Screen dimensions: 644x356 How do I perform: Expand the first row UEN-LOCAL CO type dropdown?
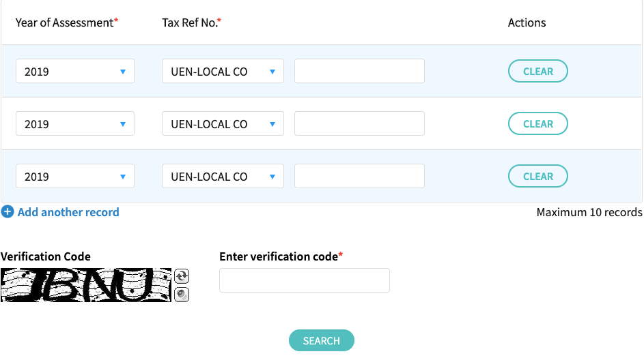223,71
